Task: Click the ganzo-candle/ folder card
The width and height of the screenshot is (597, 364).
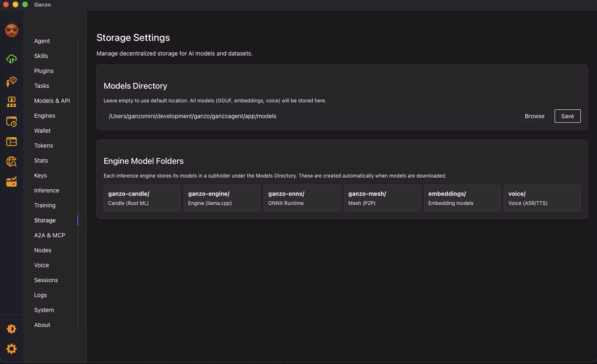Action: coord(142,198)
